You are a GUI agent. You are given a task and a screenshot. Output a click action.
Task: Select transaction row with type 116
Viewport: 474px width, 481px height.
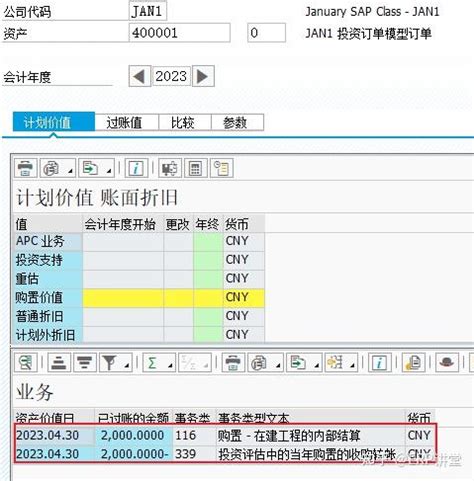tap(225, 435)
